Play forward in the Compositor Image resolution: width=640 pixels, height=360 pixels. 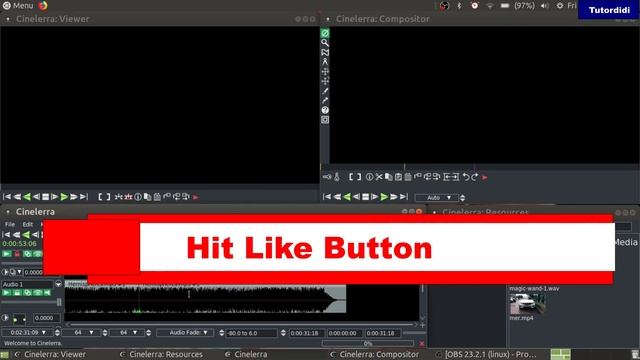[x=384, y=197]
